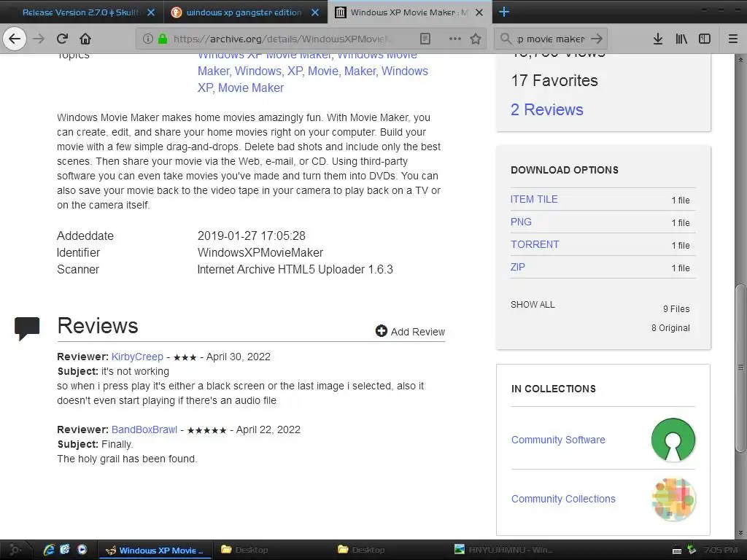Reload the current archive.org page
This screenshot has width=747, height=560.
(x=62, y=39)
